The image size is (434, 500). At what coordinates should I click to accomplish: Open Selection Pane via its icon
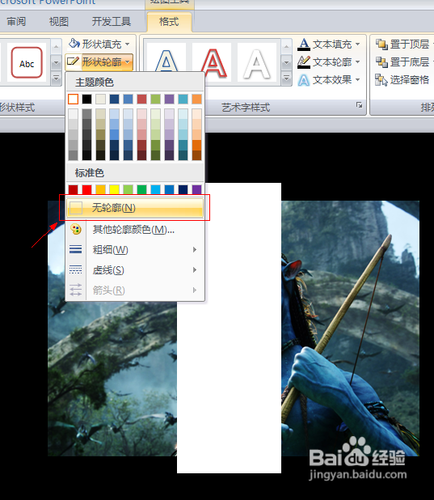point(382,80)
